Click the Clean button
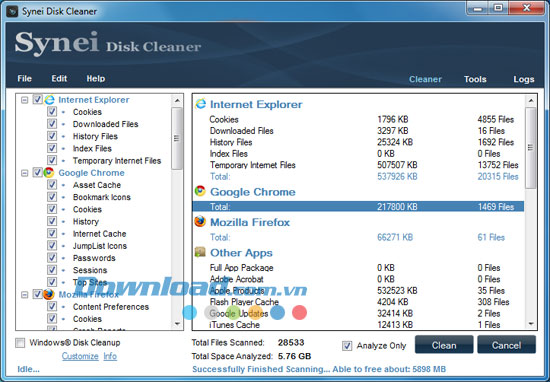This screenshot has width=550, height=382. tap(444, 345)
